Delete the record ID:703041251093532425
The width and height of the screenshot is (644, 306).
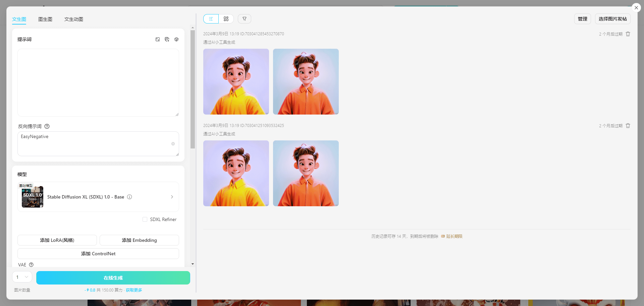pyautogui.click(x=628, y=126)
